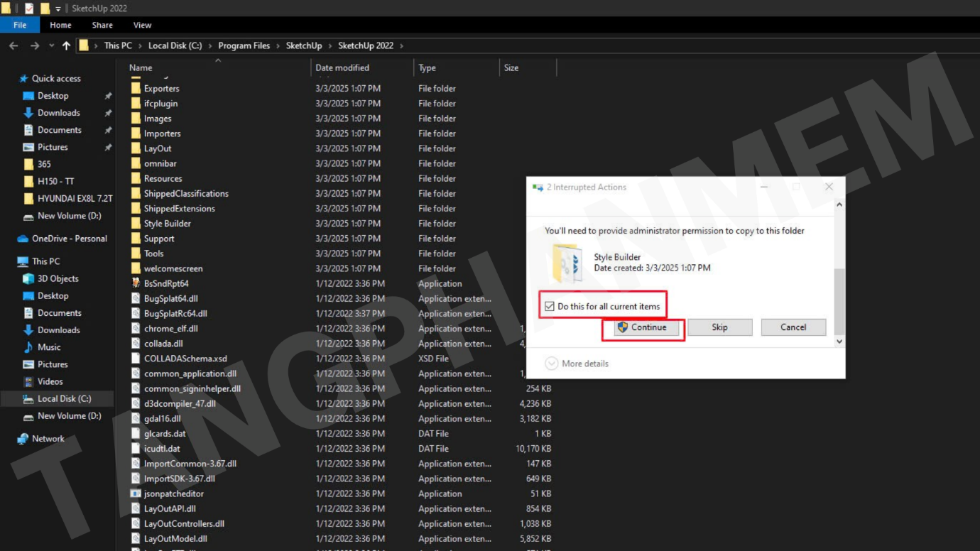Cancel the interrupted copy action
The image size is (980, 551).
pyautogui.click(x=793, y=327)
